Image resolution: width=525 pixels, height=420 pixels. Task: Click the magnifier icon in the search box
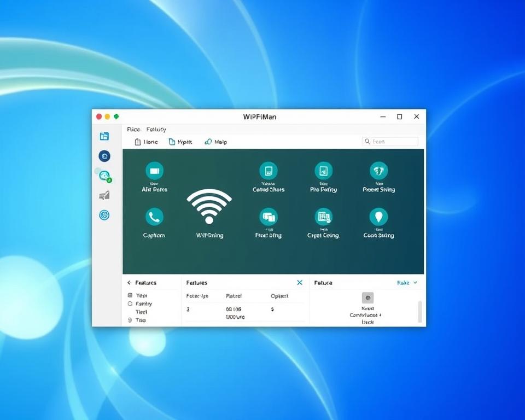(367, 141)
